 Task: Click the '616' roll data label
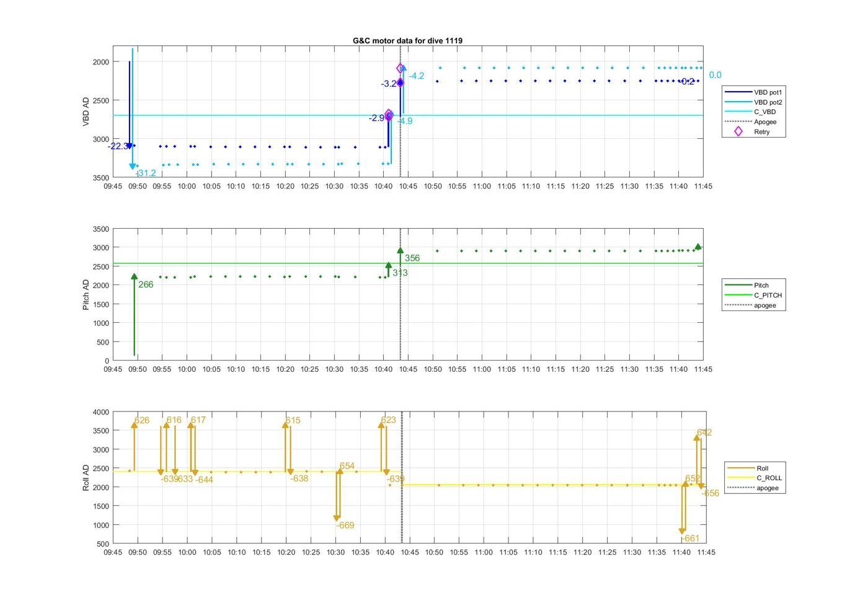(x=174, y=420)
